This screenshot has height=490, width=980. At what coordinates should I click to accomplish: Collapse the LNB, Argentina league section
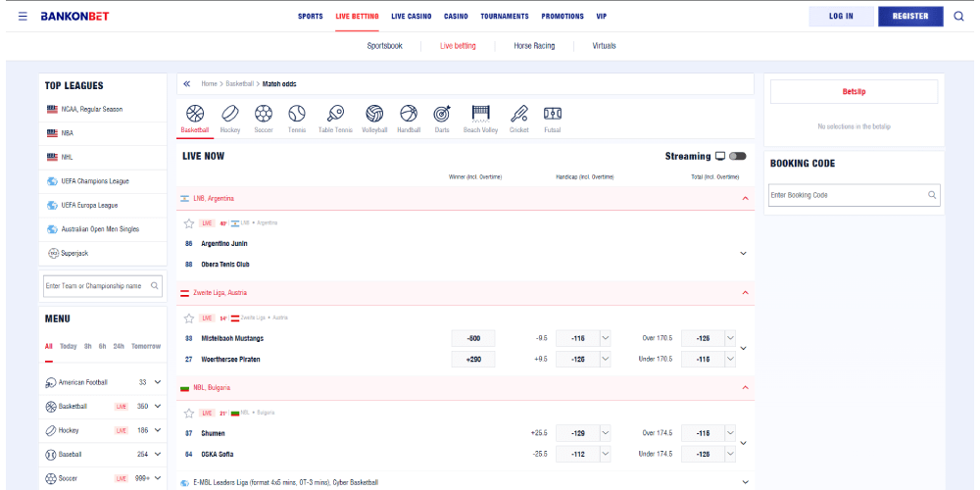tap(745, 198)
